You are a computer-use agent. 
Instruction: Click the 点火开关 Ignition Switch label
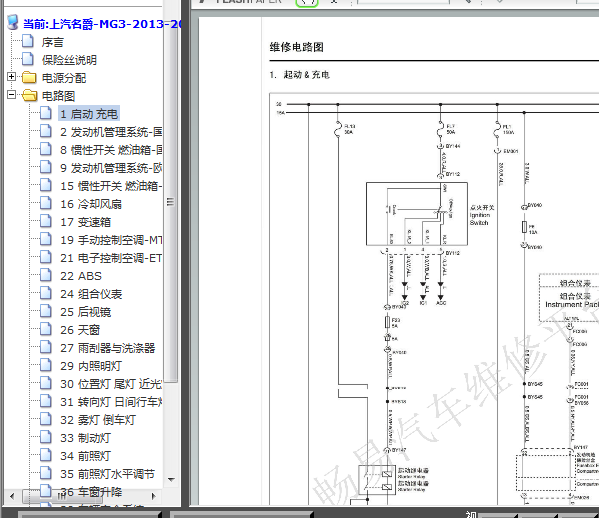(482, 215)
